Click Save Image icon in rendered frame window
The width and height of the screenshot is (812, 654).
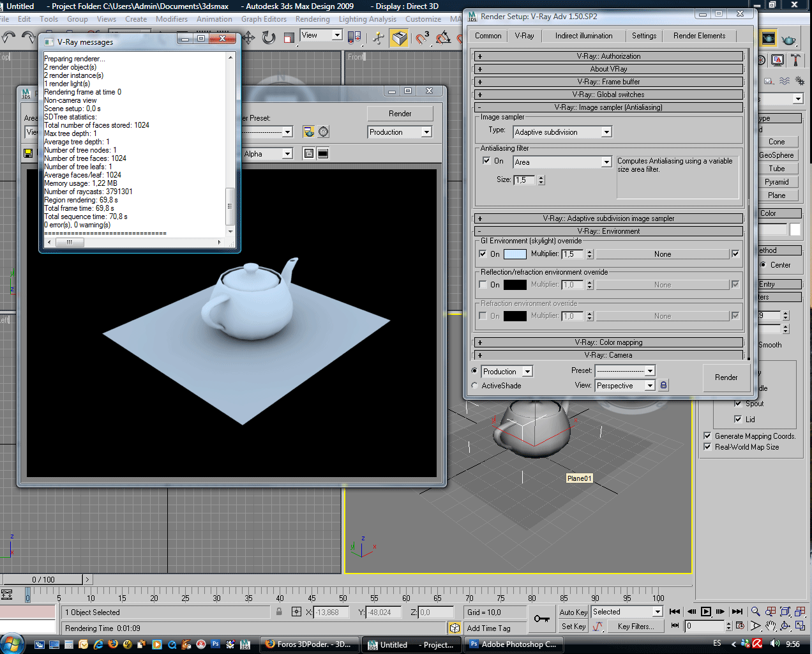tap(28, 153)
